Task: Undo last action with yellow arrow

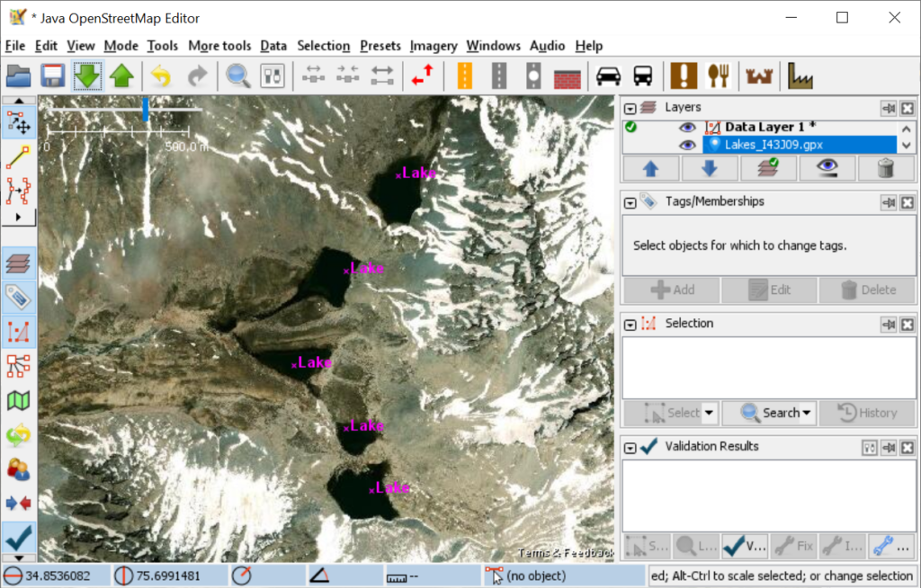Action: coord(161,76)
